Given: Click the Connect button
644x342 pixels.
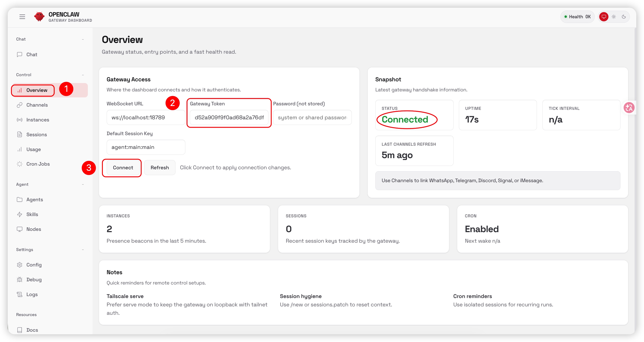Looking at the screenshot, I should [x=123, y=168].
